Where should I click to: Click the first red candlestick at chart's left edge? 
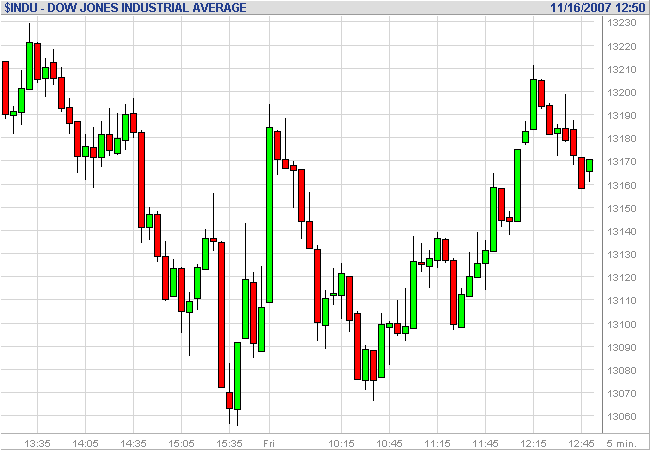(5, 88)
